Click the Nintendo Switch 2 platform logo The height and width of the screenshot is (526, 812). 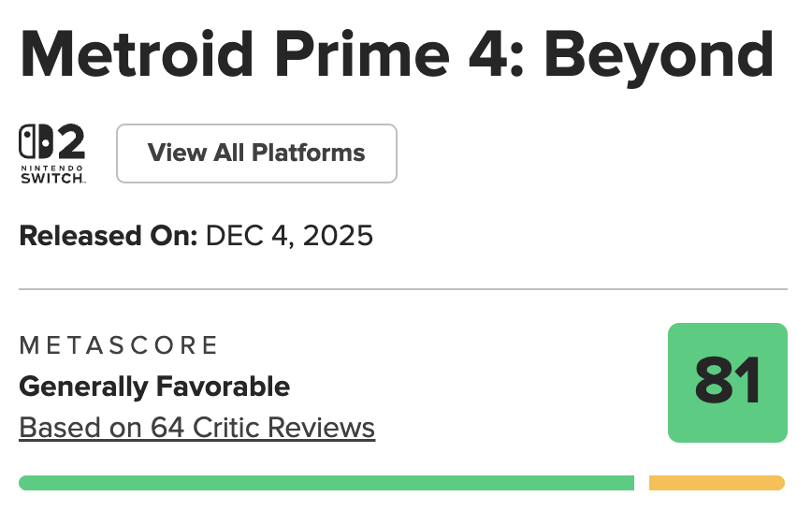point(52,153)
